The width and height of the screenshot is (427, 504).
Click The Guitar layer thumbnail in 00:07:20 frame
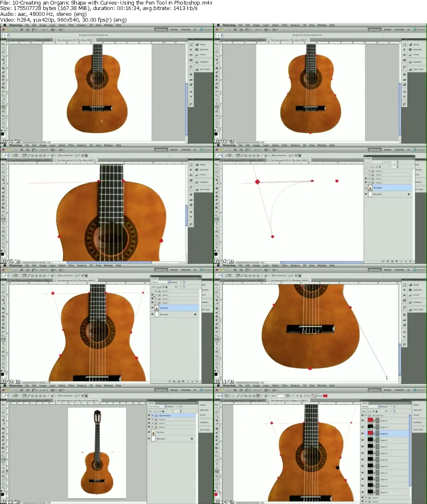[x=371, y=188]
